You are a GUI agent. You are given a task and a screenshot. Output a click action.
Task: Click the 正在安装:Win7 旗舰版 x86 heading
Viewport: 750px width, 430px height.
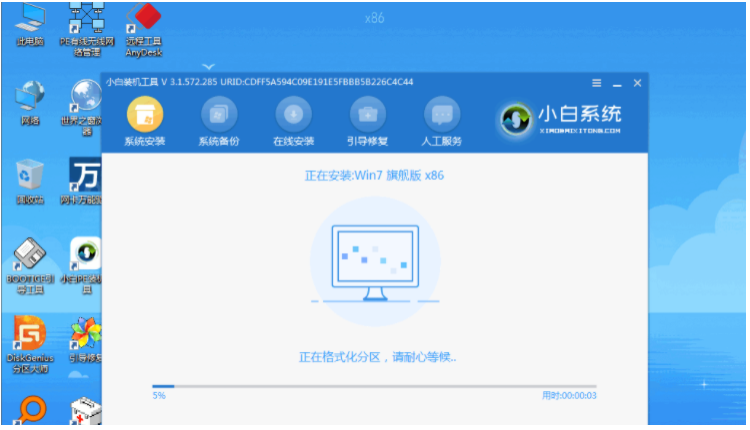[374, 176]
